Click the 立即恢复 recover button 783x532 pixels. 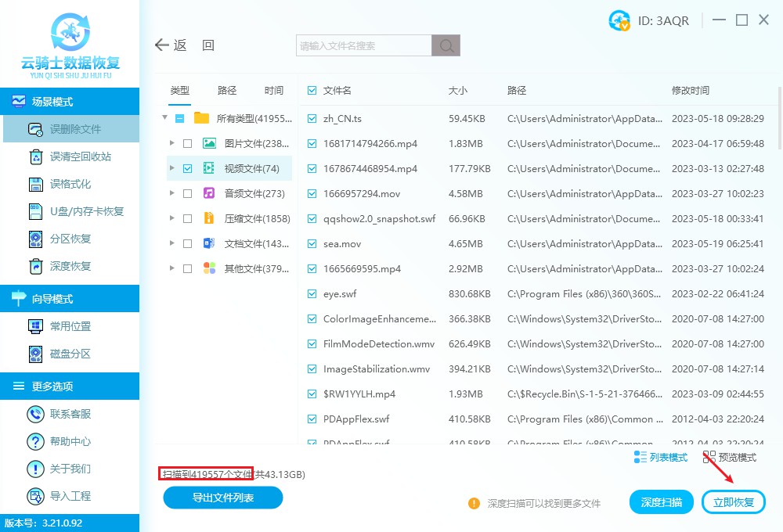pyautogui.click(x=734, y=501)
